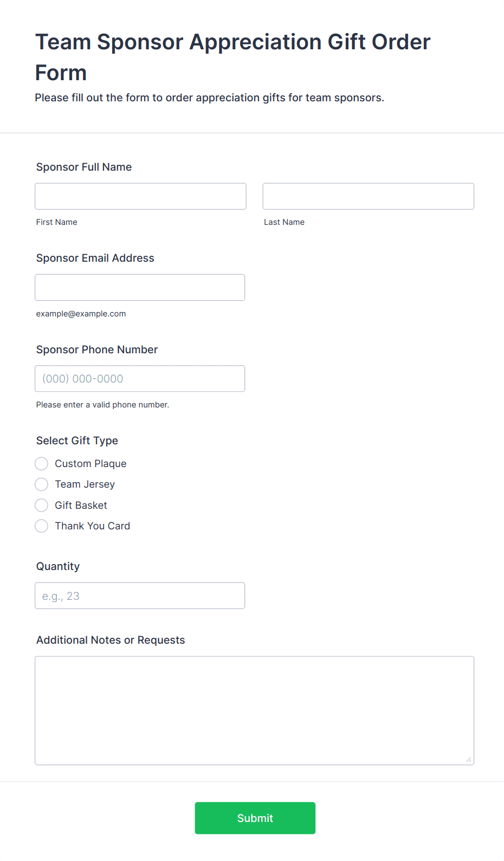Choose the Gift Basket option
Screen dimensions: 504x861
pos(42,506)
